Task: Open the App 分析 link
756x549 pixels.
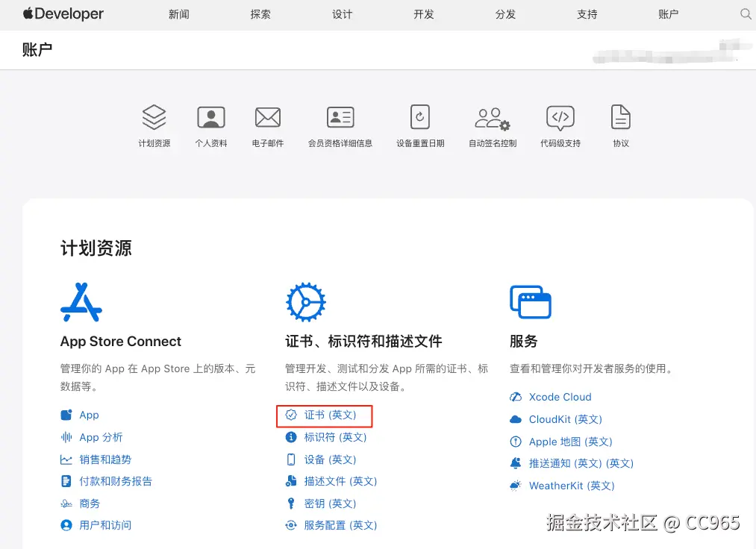Action: (101, 437)
